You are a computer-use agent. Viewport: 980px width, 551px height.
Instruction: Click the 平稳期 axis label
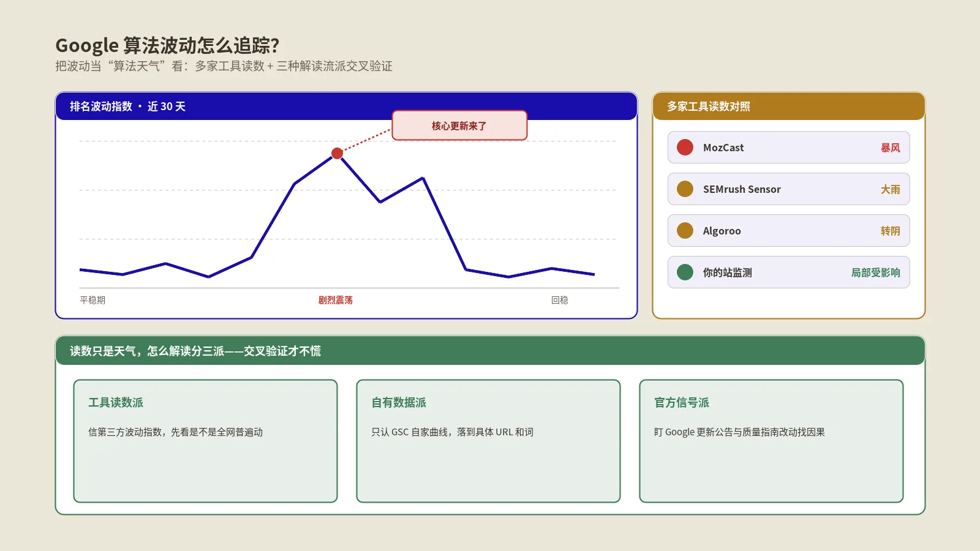click(92, 300)
